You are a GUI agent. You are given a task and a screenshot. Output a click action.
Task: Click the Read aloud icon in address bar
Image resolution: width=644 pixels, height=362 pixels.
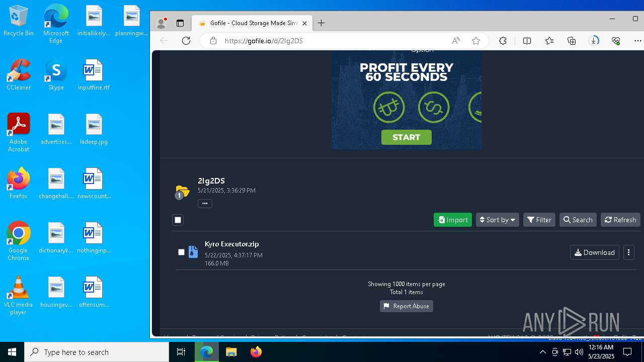456,41
